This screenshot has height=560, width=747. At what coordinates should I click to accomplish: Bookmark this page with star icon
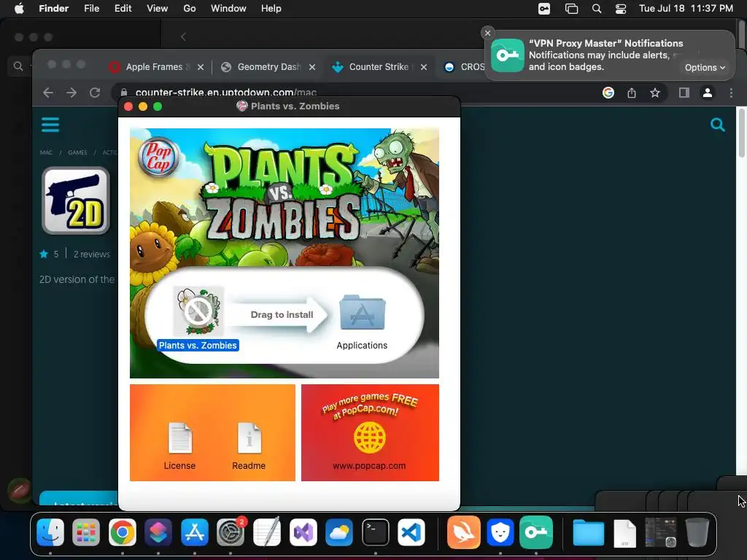[x=655, y=93]
